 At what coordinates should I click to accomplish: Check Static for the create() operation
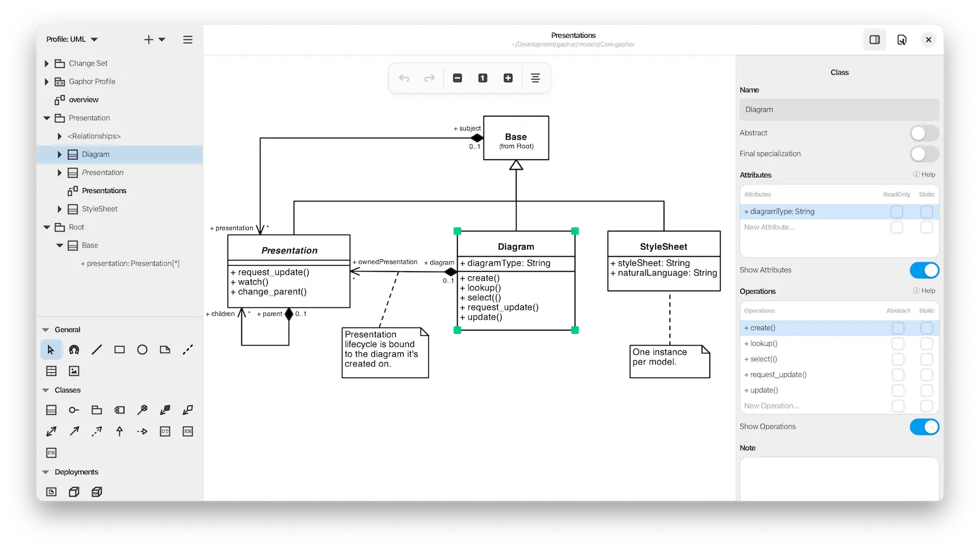[927, 328]
